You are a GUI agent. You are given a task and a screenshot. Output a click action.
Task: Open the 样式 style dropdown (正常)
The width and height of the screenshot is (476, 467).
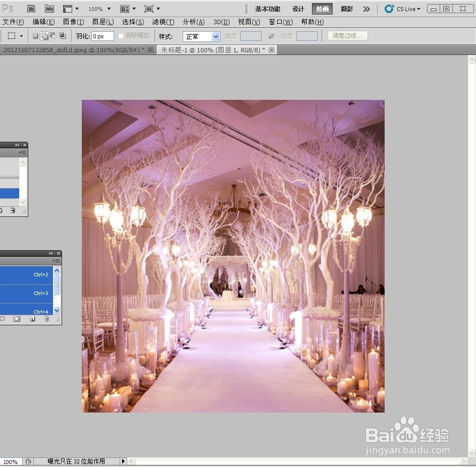coord(201,36)
